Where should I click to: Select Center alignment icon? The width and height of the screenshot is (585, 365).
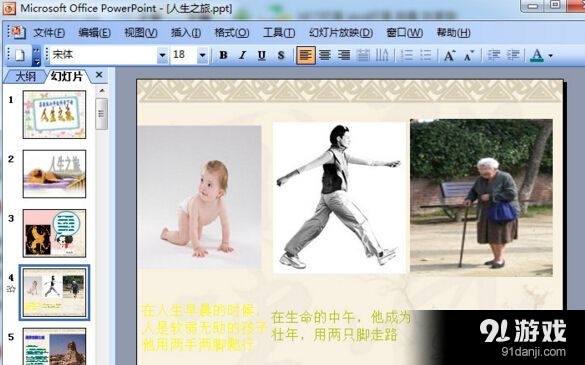(325, 55)
